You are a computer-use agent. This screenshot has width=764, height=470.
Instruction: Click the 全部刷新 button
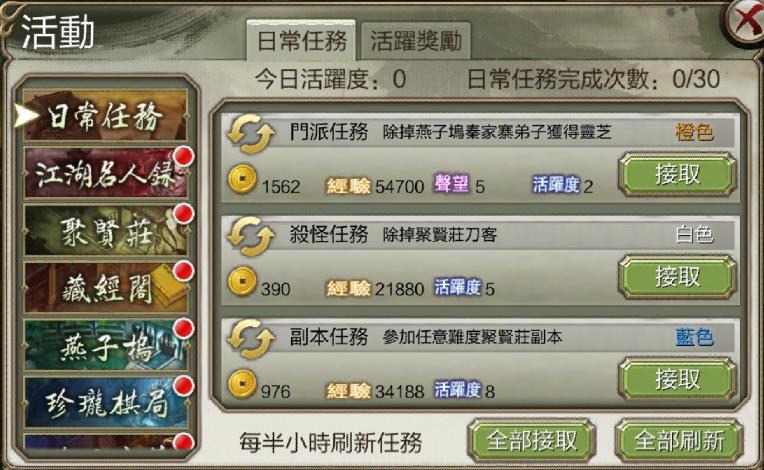[679, 441]
